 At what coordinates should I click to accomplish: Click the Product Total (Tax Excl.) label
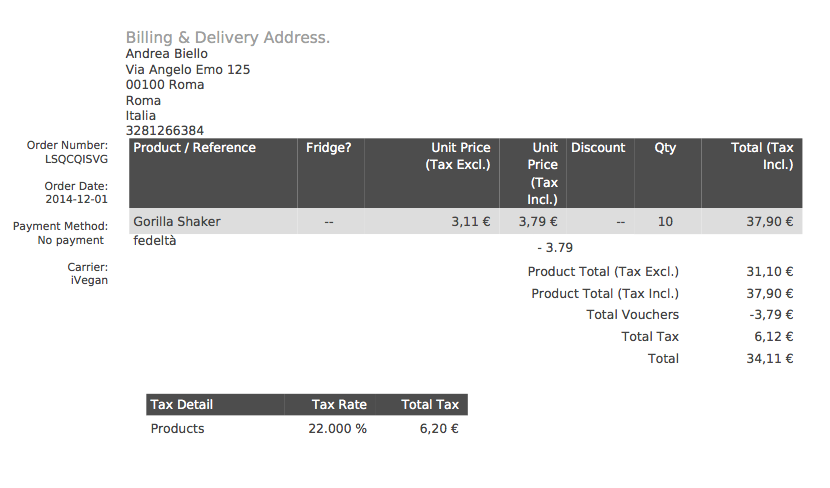pyautogui.click(x=603, y=272)
